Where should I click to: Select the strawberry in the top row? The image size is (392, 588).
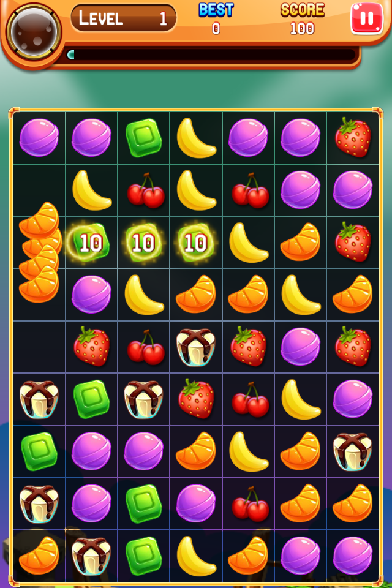[x=353, y=137]
